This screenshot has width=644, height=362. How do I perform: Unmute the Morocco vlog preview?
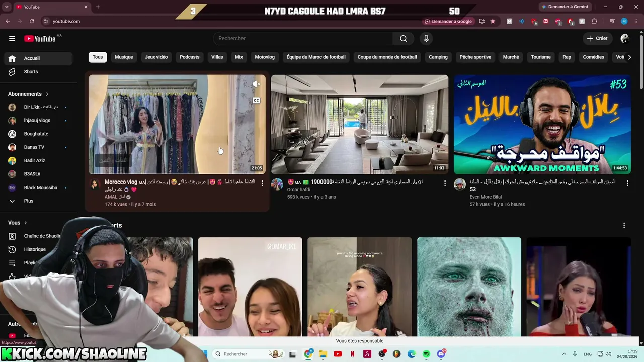(256, 84)
